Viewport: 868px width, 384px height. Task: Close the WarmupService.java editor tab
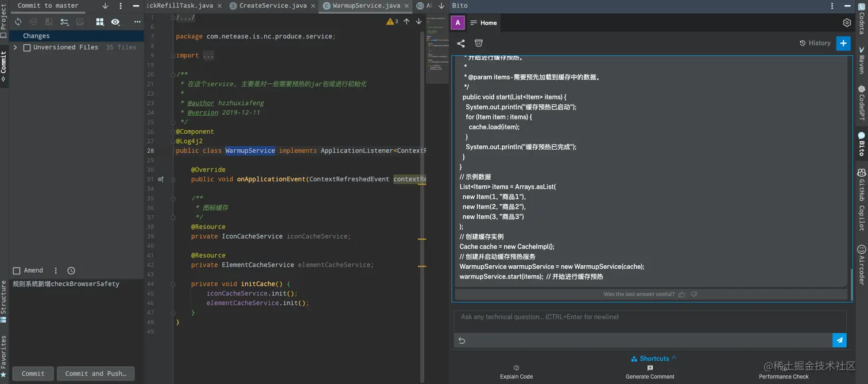pyautogui.click(x=406, y=6)
